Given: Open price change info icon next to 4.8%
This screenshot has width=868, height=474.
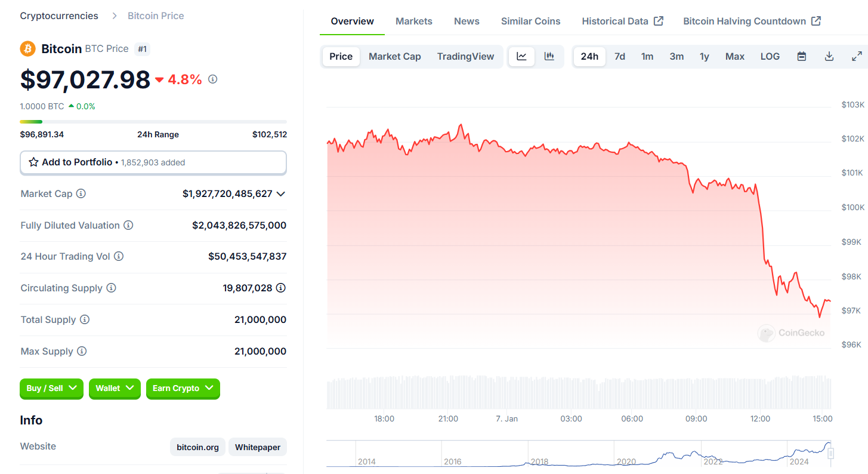Looking at the screenshot, I should 213,79.
